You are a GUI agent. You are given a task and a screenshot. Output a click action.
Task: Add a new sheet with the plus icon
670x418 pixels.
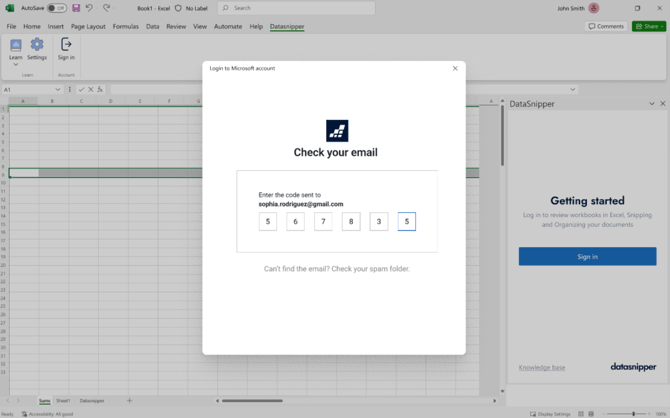(129, 401)
